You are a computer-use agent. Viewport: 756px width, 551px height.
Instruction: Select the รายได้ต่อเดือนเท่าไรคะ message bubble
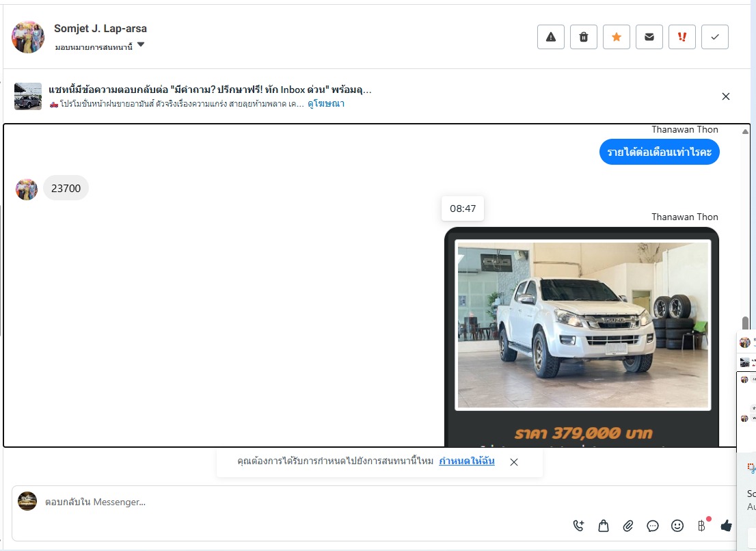pyautogui.click(x=659, y=152)
